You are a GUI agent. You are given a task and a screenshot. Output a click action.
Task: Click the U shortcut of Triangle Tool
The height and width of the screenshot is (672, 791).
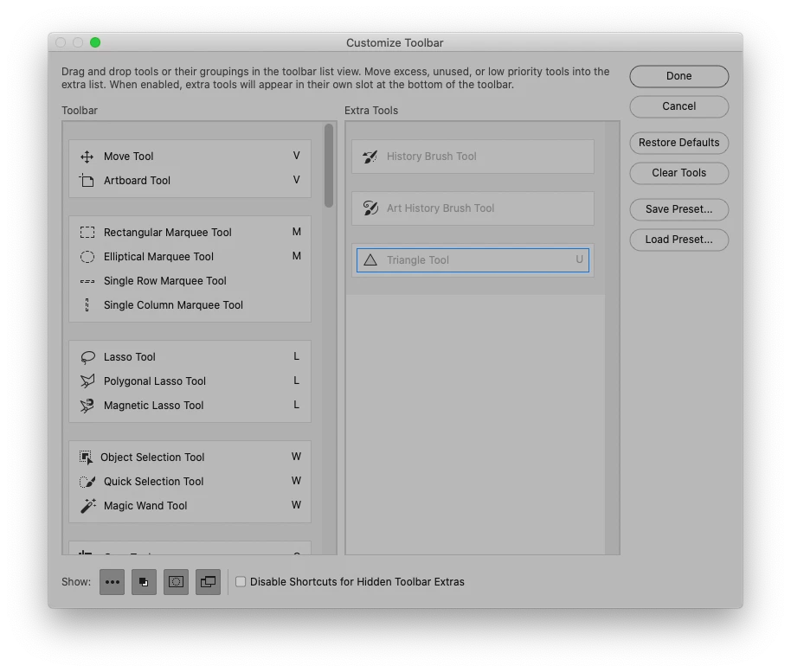tap(579, 259)
